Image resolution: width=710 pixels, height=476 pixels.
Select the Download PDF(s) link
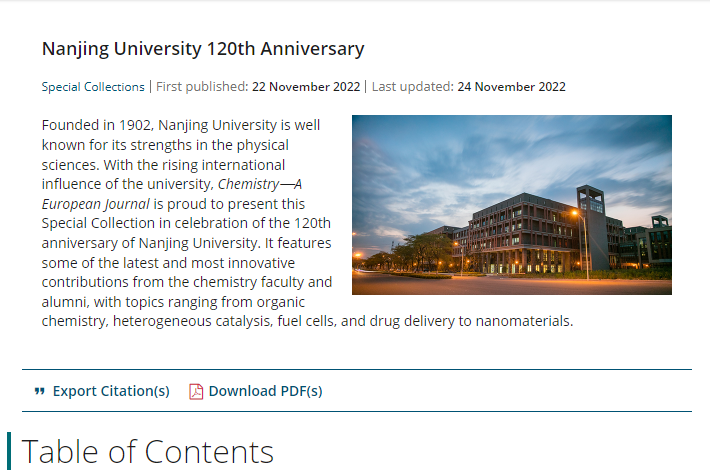coord(265,391)
